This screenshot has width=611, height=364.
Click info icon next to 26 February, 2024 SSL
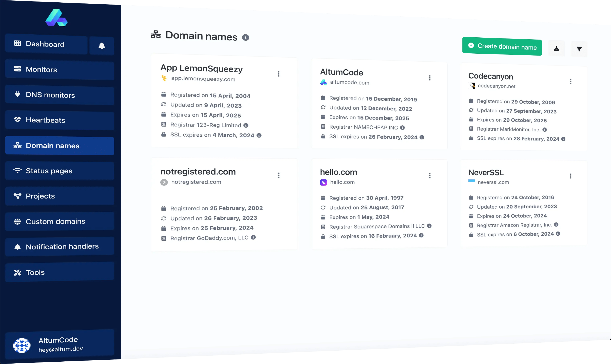pyautogui.click(x=422, y=137)
